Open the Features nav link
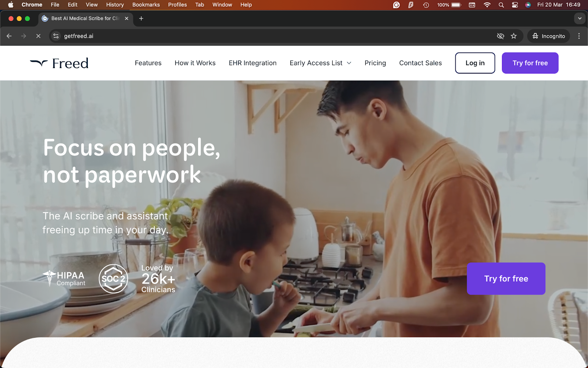588x368 pixels. pos(148,63)
